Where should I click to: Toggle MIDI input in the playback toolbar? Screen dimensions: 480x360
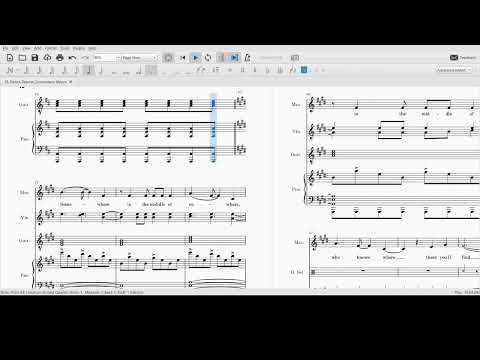[168, 58]
